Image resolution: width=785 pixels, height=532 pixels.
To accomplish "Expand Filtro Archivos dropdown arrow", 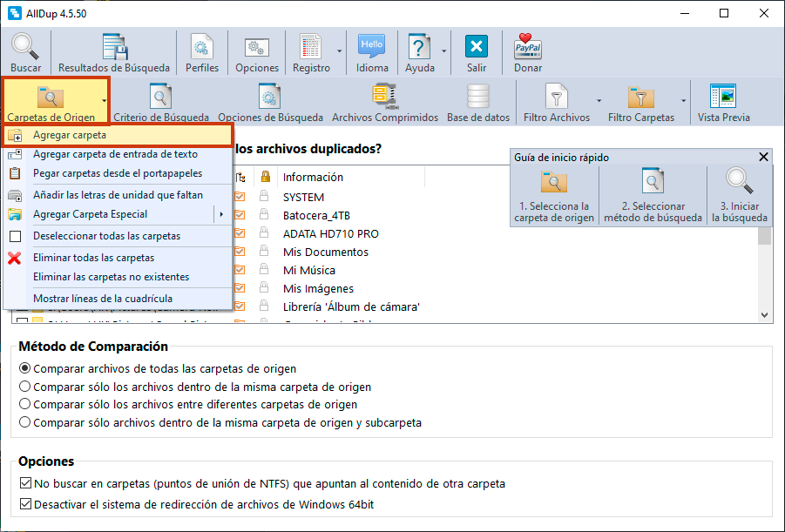I will pyautogui.click(x=599, y=101).
